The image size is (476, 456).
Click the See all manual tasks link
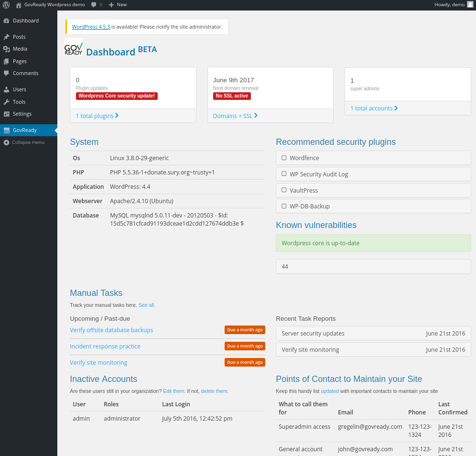pyautogui.click(x=147, y=305)
